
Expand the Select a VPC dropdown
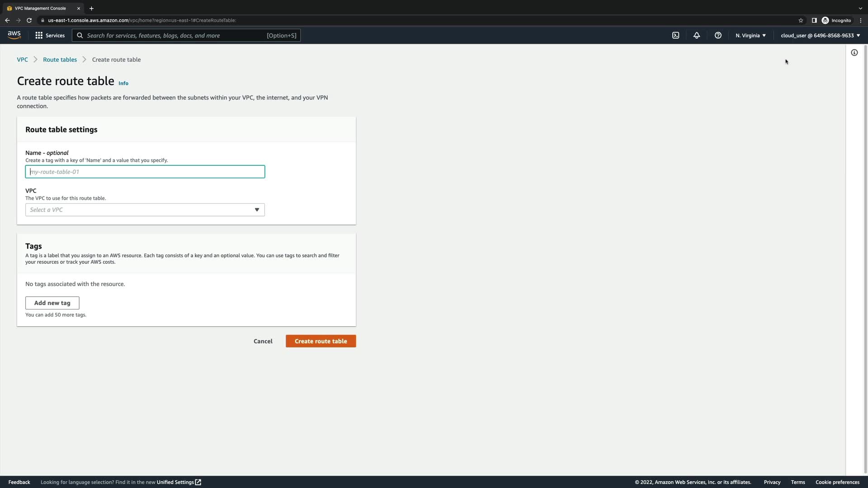click(x=145, y=210)
